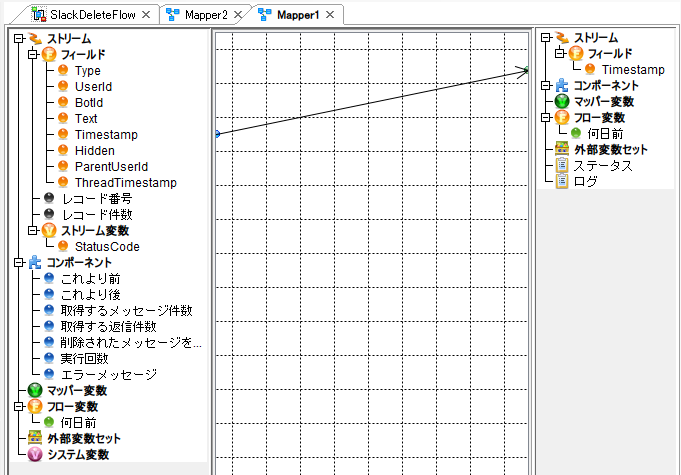
Task: Click the ParentUserId field icon
Action: (63, 167)
